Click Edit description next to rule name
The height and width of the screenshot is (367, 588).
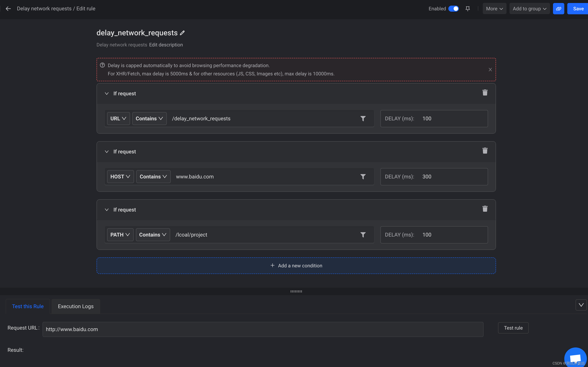pyautogui.click(x=166, y=45)
